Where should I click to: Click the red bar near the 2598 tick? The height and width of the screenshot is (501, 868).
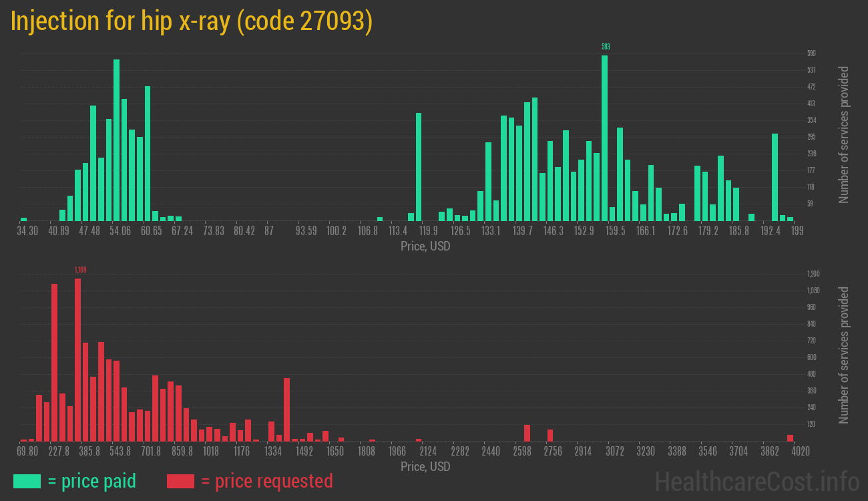527,433
